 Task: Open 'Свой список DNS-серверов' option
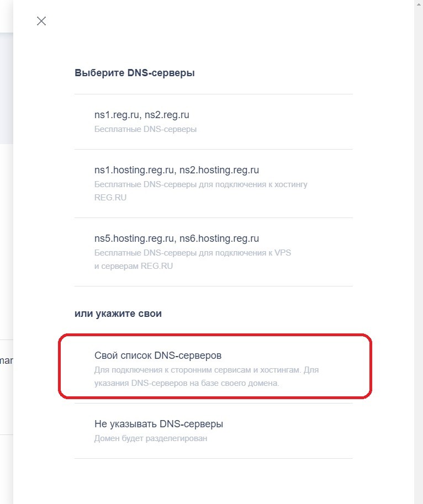coord(158,356)
